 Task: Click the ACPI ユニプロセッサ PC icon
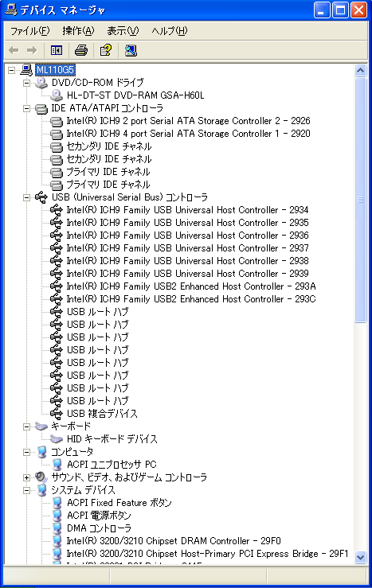click(57, 464)
